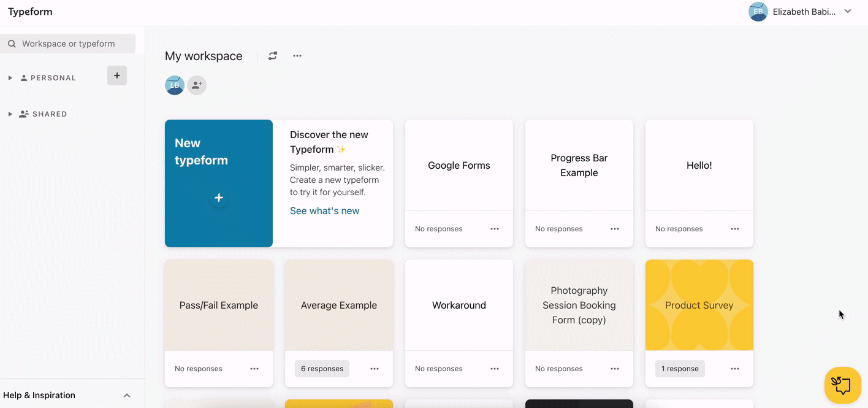This screenshot has height=408, width=868.
Task: Invite a member with the add-person icon
Action: [x=197, y=85]
